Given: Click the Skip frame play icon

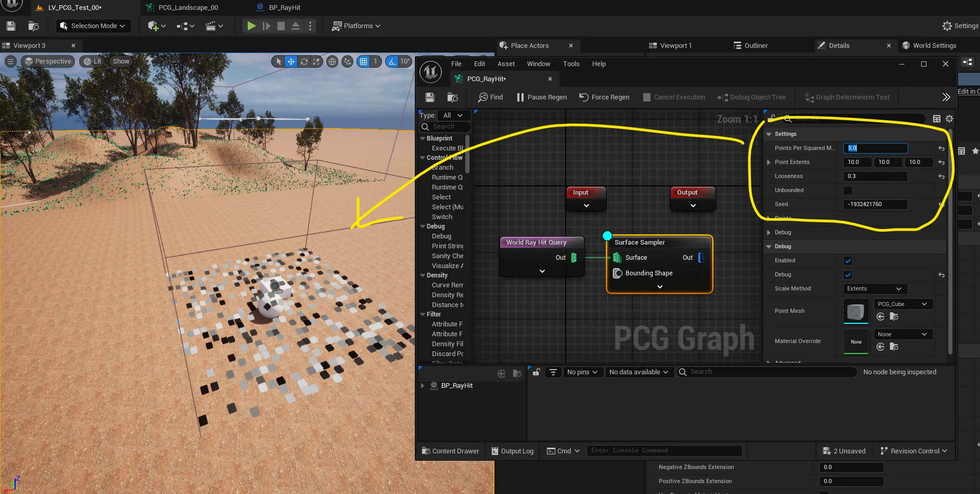Looking at the screenshot, I should (266, 26).
